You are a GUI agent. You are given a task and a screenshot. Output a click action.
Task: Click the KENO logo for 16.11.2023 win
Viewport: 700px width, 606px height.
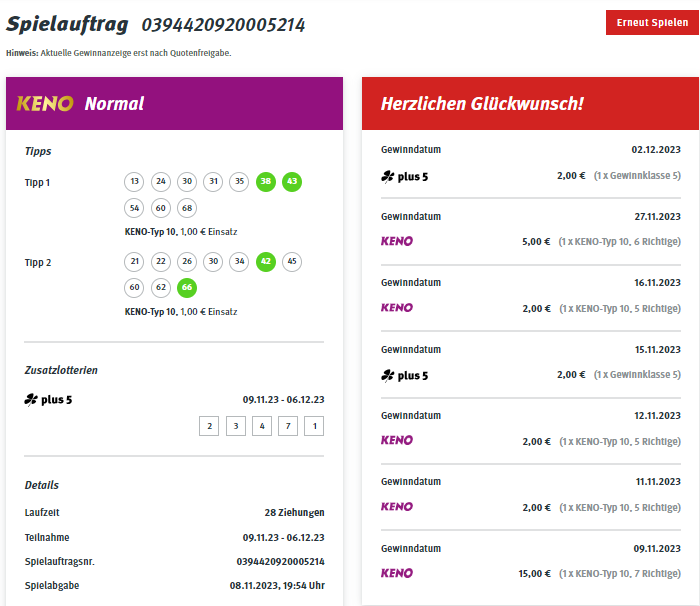pos(397,308)
